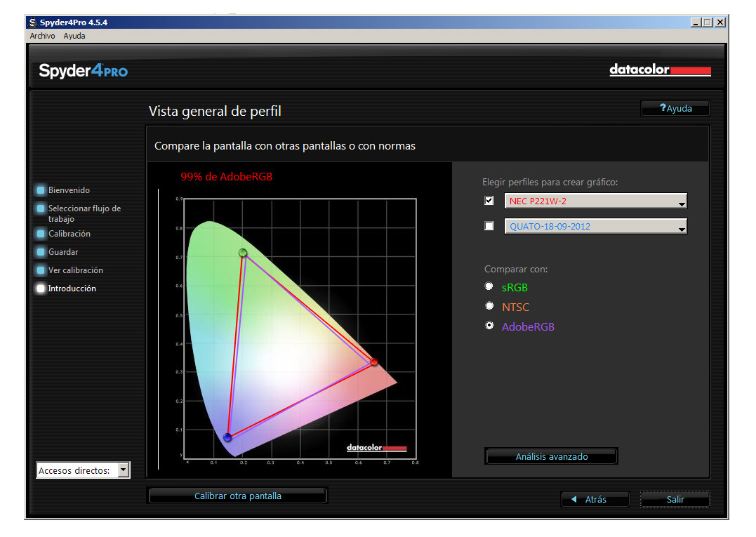Click the red primary point on gamut chart
The width and height of the screenshot is (756, 537).
(374, 362)
